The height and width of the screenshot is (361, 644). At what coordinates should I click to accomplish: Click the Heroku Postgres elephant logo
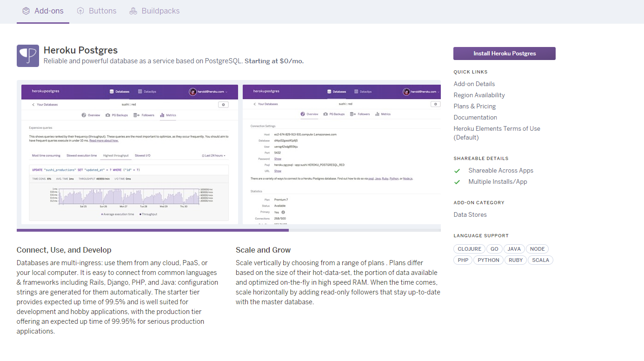coord(27,55)
